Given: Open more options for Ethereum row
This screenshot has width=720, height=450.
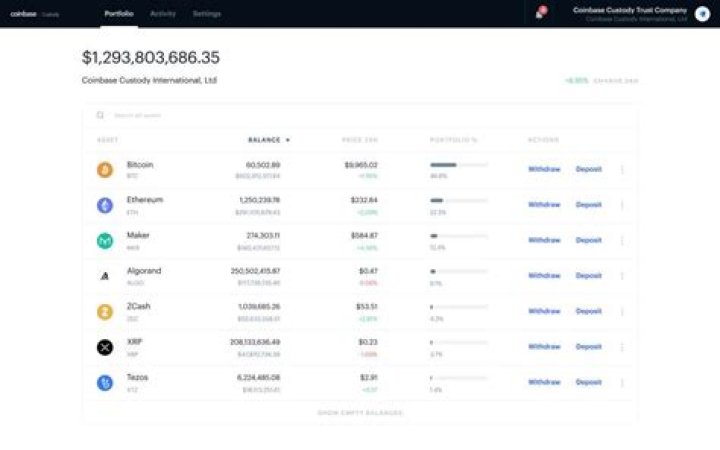Looking at the screenshot, I should (622, 205).
